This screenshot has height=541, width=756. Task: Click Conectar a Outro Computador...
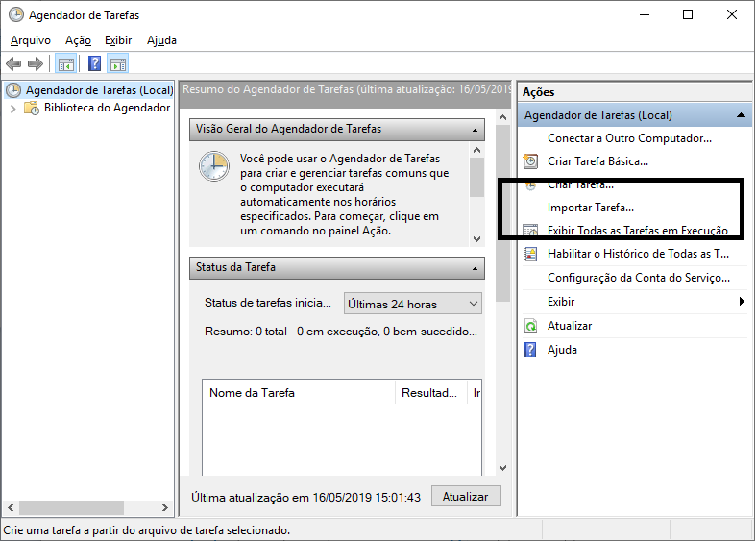click(x=629, y=138)
